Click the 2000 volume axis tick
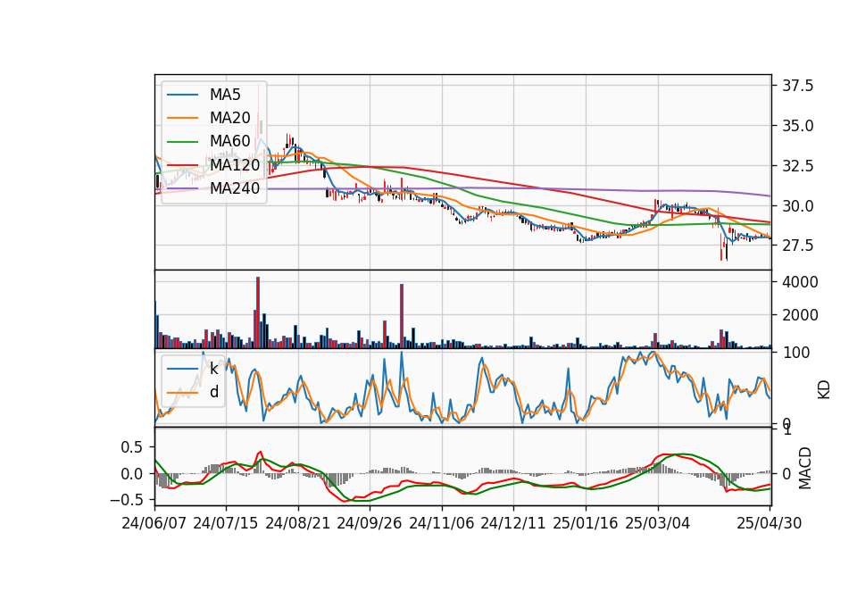The width and height of the screenshot is (857, 616). coord(800,315)
